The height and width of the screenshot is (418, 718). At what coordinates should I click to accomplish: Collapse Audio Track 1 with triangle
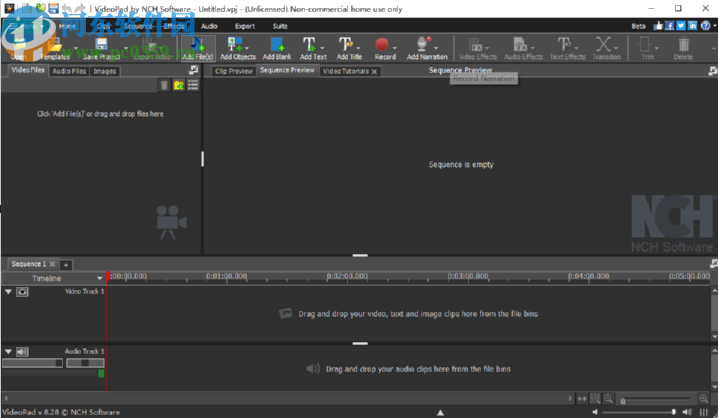[8, 352]
